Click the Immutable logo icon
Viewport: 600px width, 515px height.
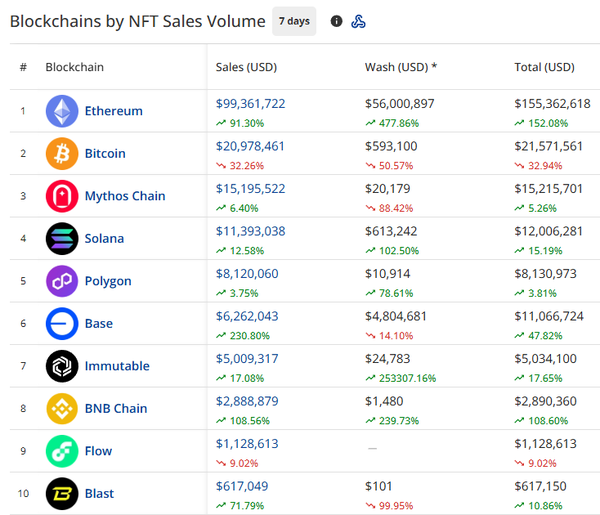[x=62, y=366]
